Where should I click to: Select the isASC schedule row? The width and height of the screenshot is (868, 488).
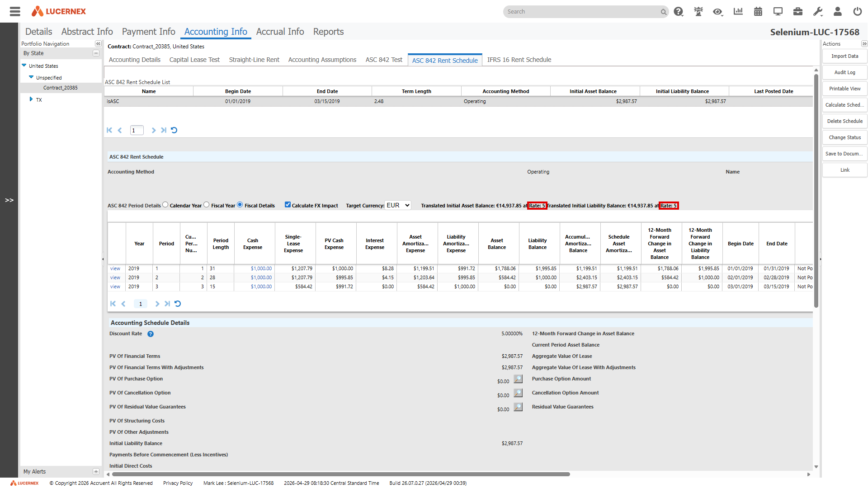tap(458, 101)
